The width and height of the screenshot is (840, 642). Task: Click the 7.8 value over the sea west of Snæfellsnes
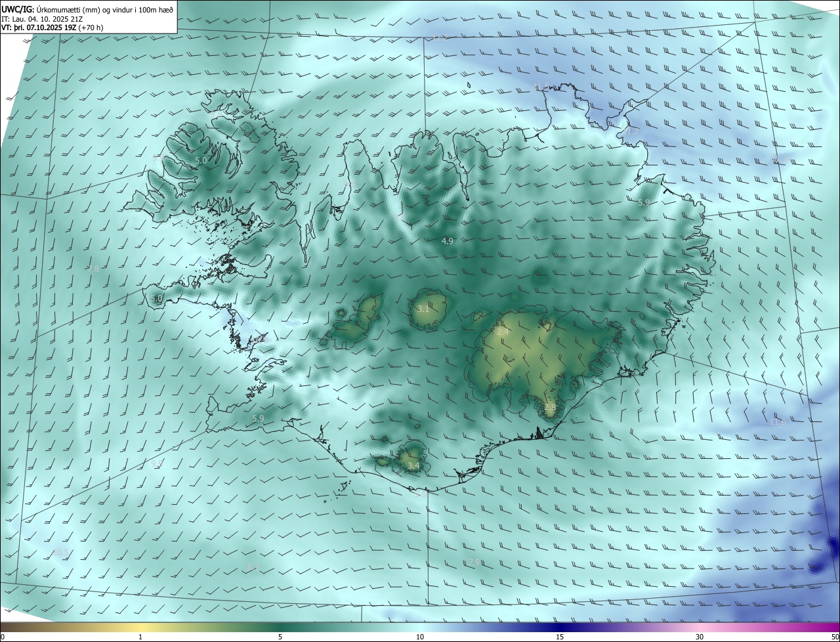tap(93, 268)
